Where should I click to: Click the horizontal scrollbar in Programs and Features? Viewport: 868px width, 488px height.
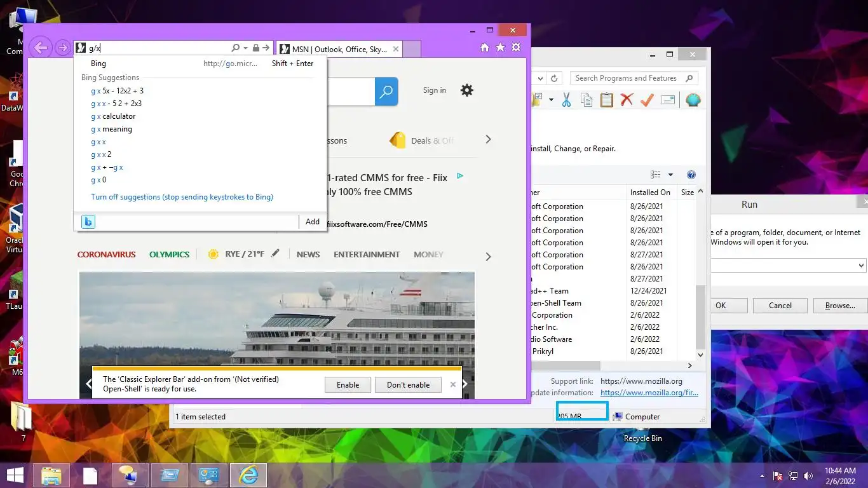coord(566,366)
